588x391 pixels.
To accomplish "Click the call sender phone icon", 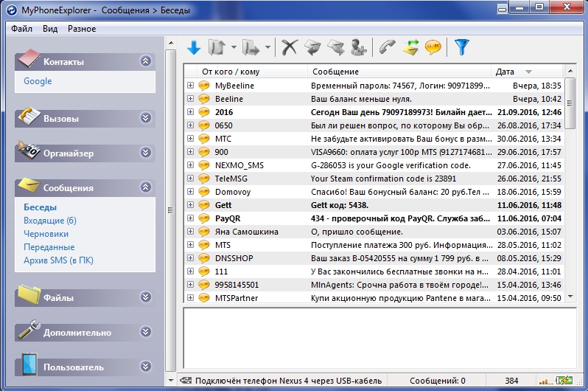I will click(387, 47).
